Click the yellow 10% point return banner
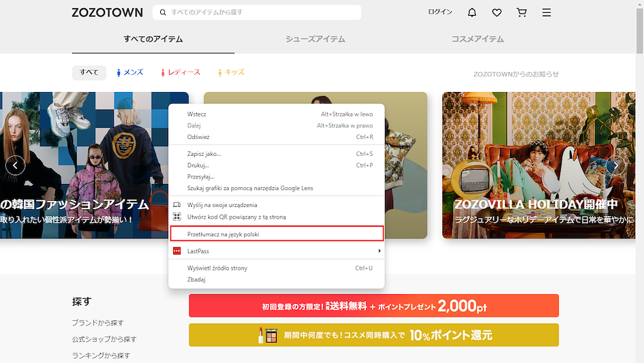Image resolution: width=644 pixels, height=363 pixels. [x=373, y=335]
